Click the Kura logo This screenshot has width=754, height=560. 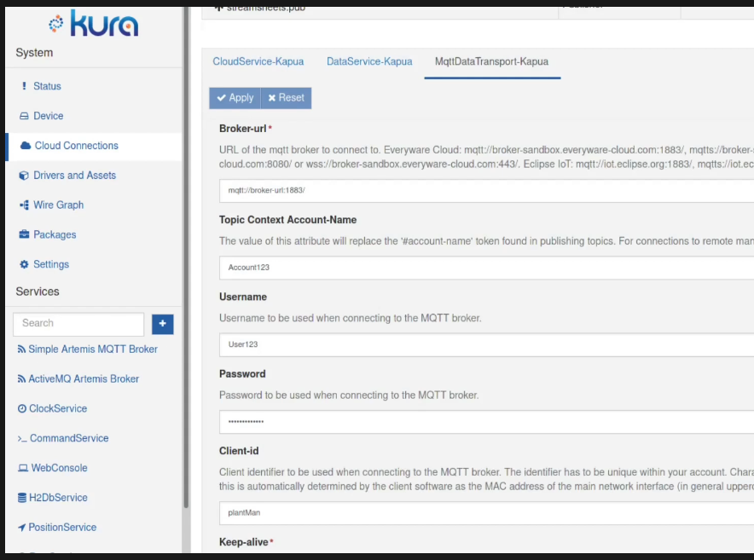[94, 23]
